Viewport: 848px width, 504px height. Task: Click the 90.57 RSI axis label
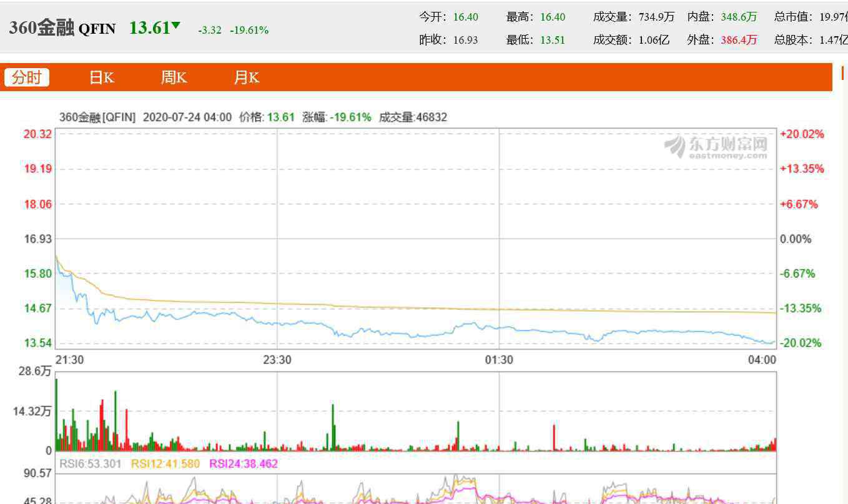pyautogui.click(x=37, y=473)
